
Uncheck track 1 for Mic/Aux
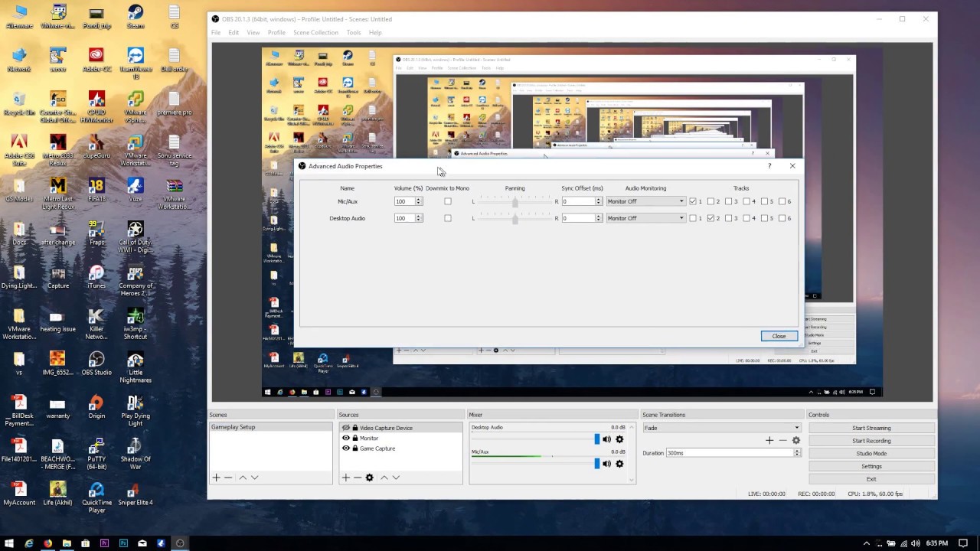pos(693,201)
